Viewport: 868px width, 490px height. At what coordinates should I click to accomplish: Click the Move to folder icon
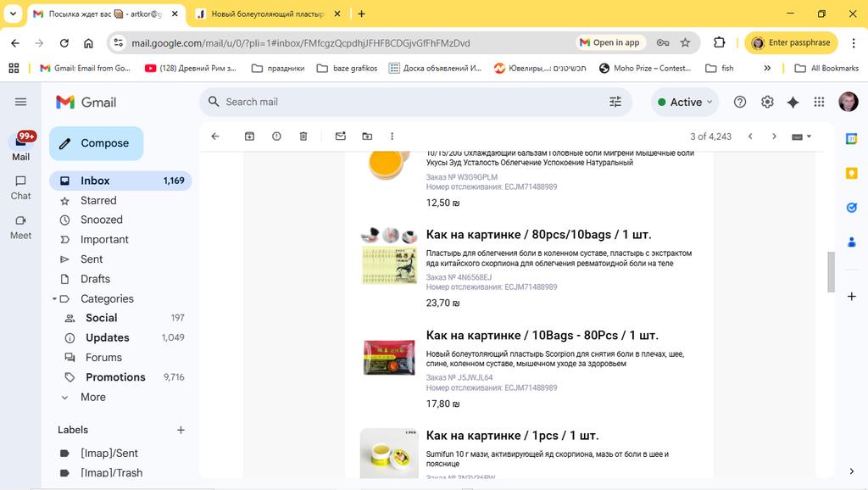tap(367, 136)
